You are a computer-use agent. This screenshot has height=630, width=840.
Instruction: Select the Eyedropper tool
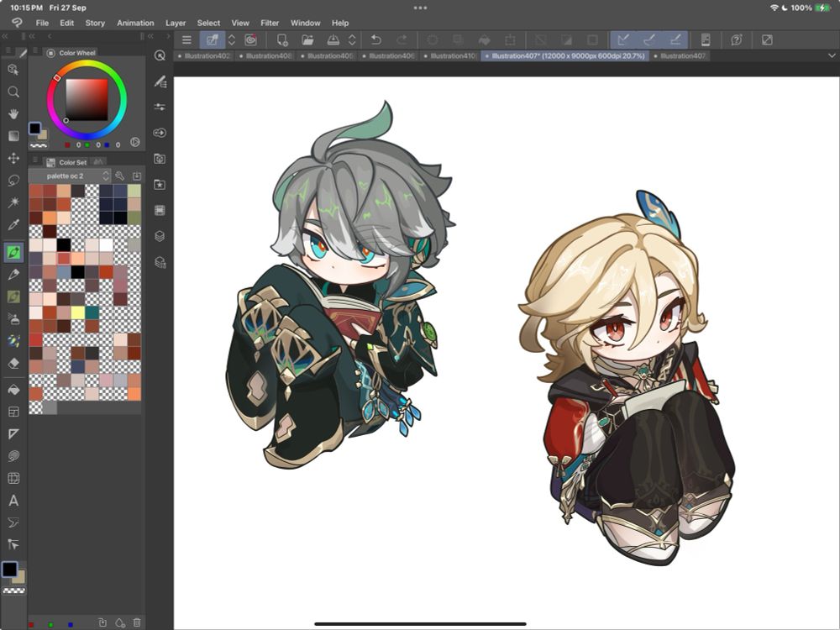point(13,224)
